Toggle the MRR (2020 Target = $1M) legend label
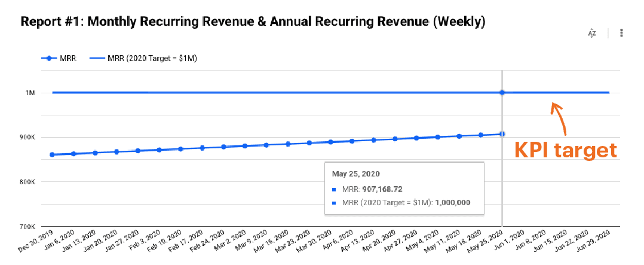The height and width of the screenshot is (265, 644). coord(152,59)
